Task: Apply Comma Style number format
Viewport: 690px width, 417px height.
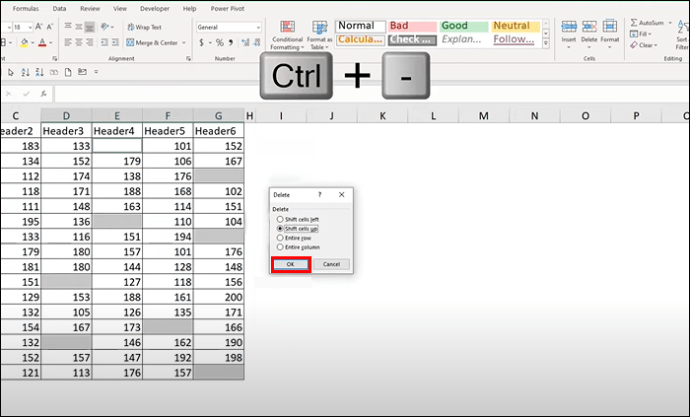Action: click(x=231, y=43)
